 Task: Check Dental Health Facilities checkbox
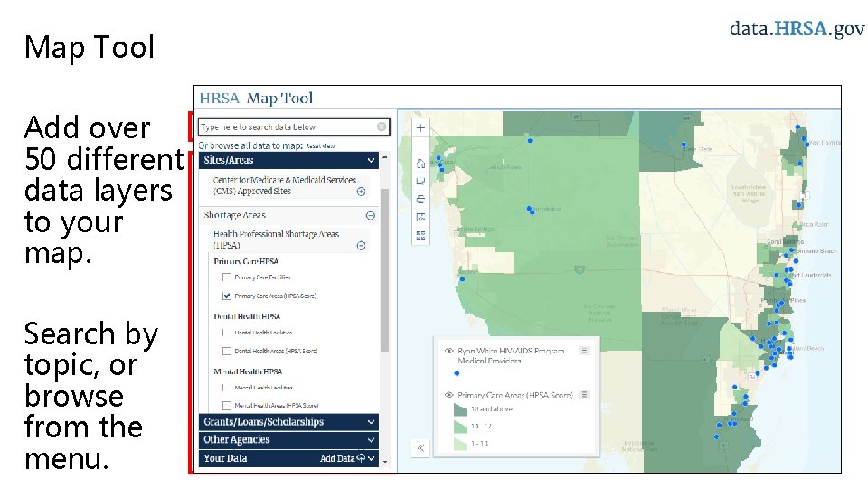226,333
